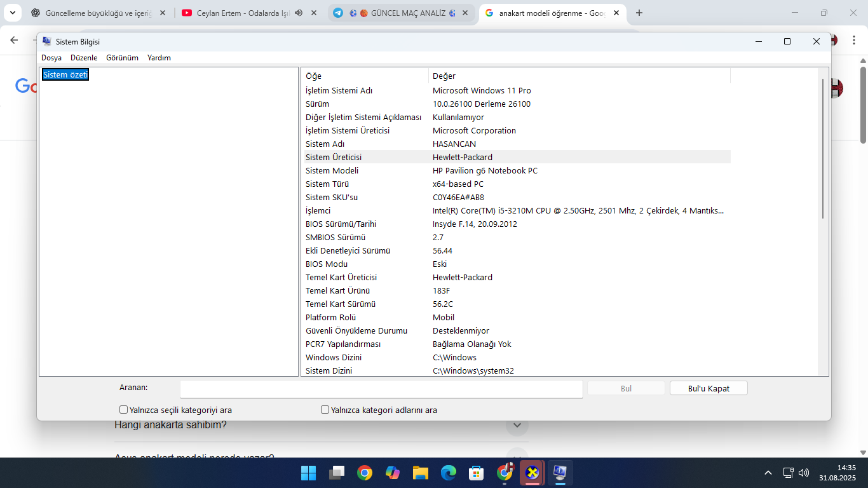
Task: Open the volume speaker icon in tray
Action: (x=804, y=473)
